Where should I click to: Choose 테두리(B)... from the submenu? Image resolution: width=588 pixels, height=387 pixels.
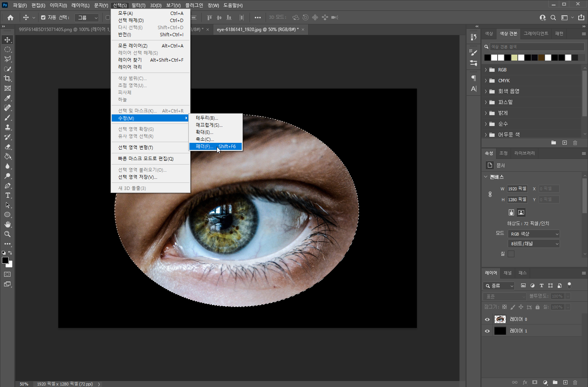[x=216, y=118]
